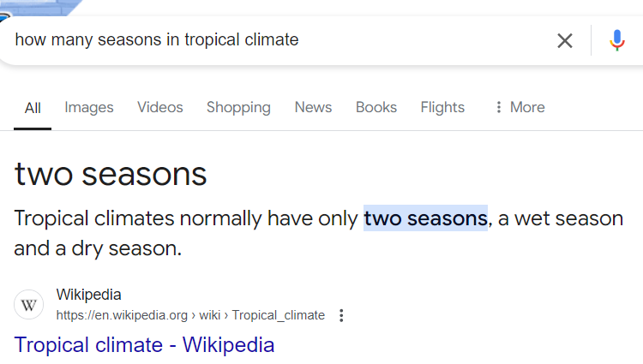Clear the search query with X icon

[x=564, y=40]
